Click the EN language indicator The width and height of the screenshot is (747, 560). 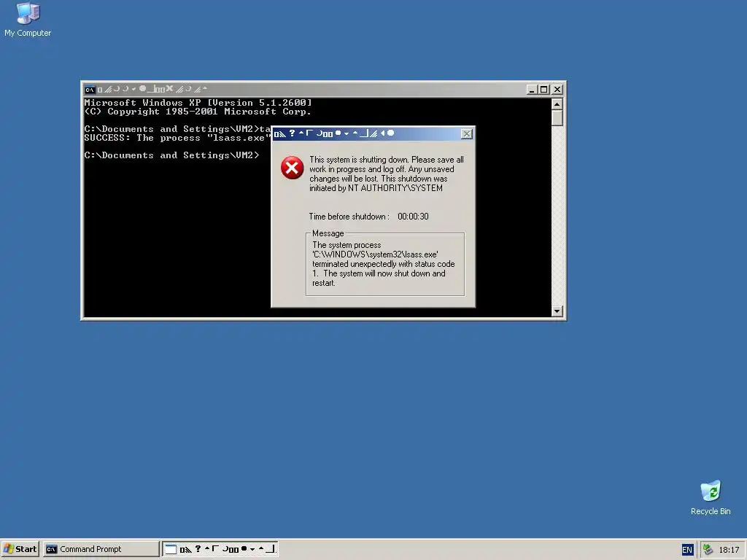tap(687, 550)
